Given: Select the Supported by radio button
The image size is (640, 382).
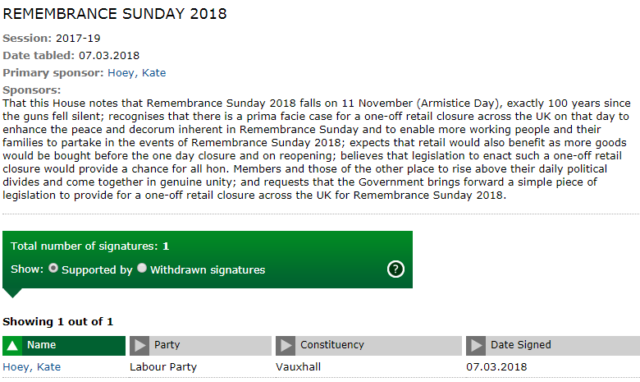Looking at the screenshot, I should (53, 268).
